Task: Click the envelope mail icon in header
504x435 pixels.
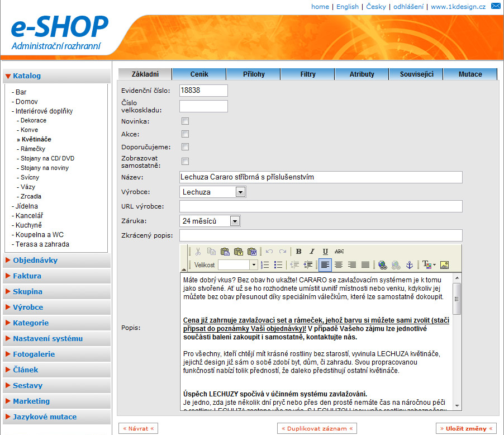Action: click(496, 6)
